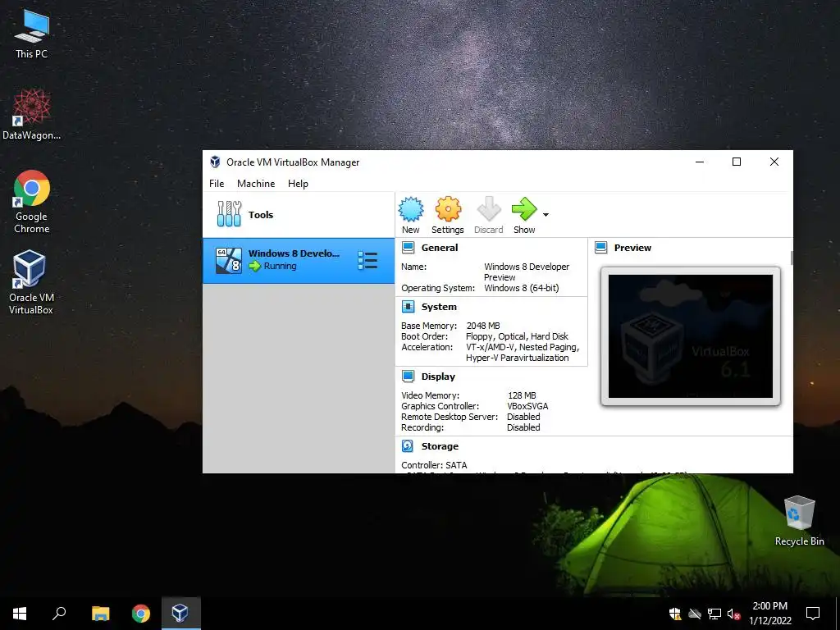Click the Running status text of the VM

pos(281,266)
